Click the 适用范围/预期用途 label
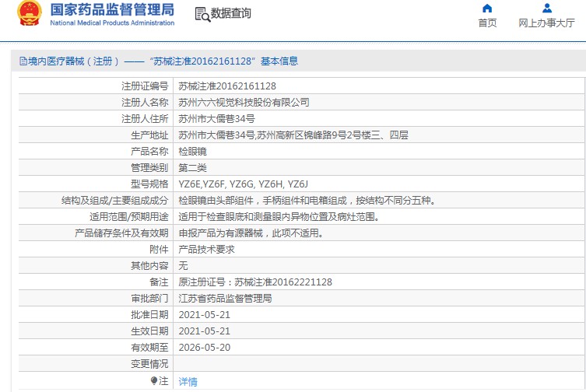The height and width of the screenshot is (392, 586). click(x=129, y=217)
